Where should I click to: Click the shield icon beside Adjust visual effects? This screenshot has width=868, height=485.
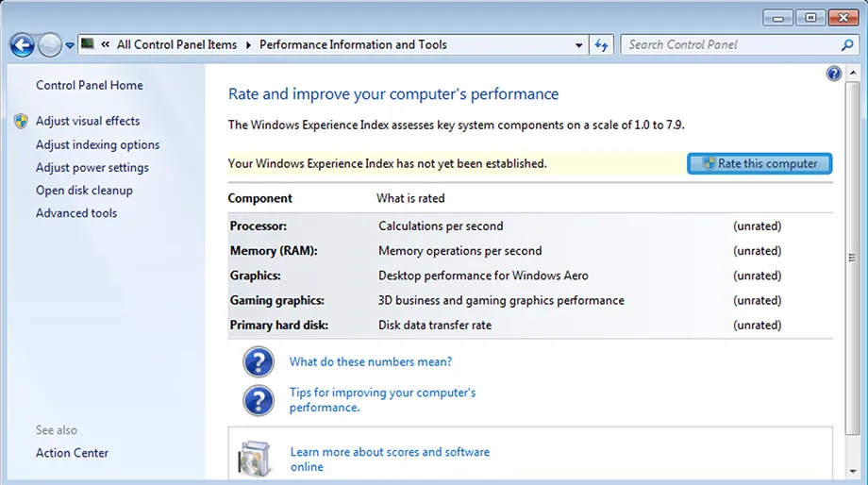pos(21,121)
